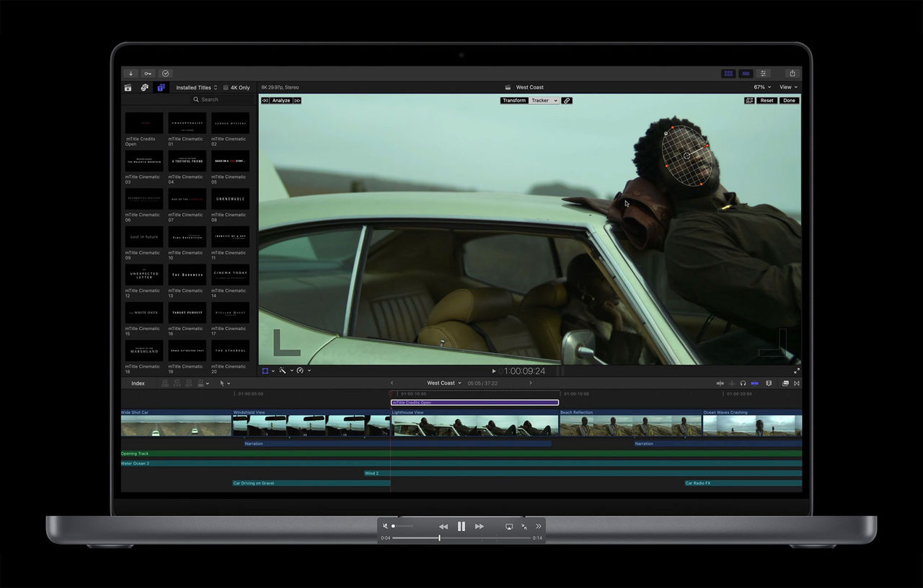Viewport: 923px width, 588px height.
Task: Click the viewer play button
Action: coord(494,371)
